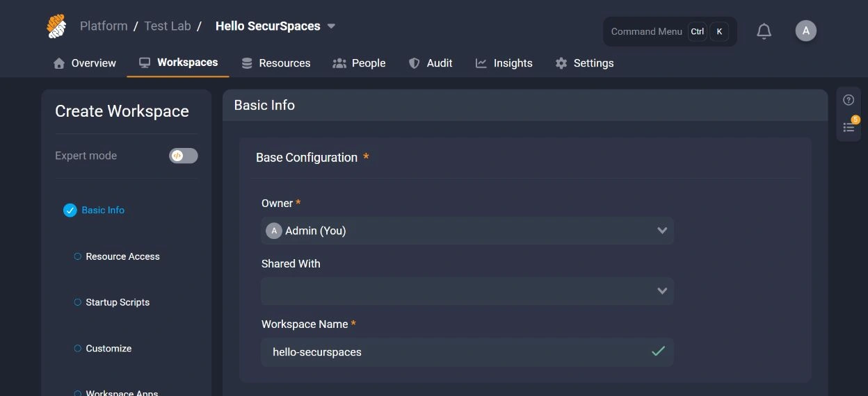Click the Resource Access step circle
This screenshot has width=868, height=396.
[x=78, y=256]
